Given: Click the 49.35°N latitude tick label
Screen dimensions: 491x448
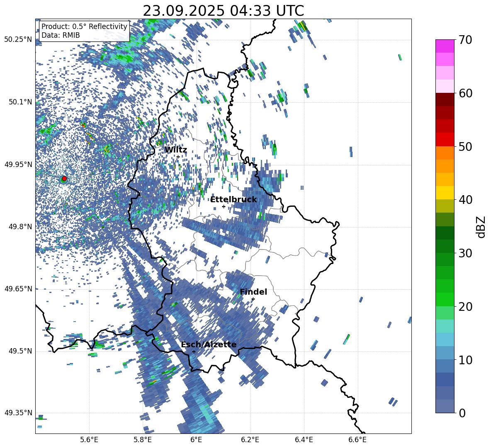Looking at the screenshot, I should [x=18, y=413].
